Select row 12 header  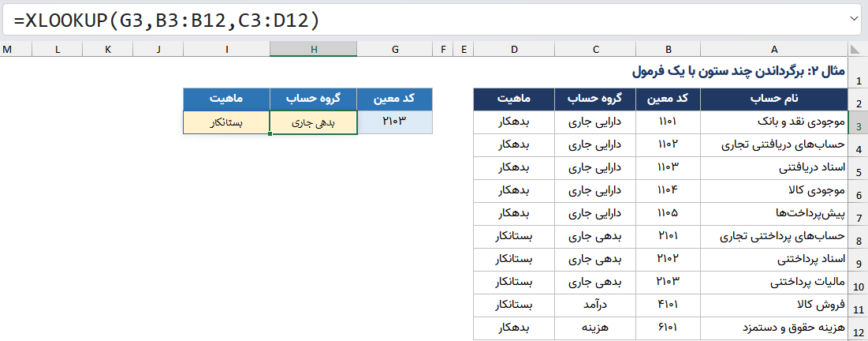click(858, 329)
